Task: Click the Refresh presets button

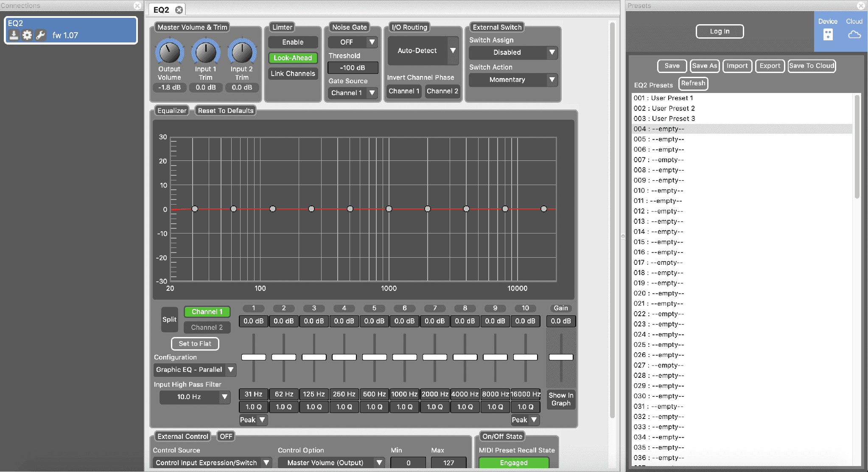Action: coord(693,83)
